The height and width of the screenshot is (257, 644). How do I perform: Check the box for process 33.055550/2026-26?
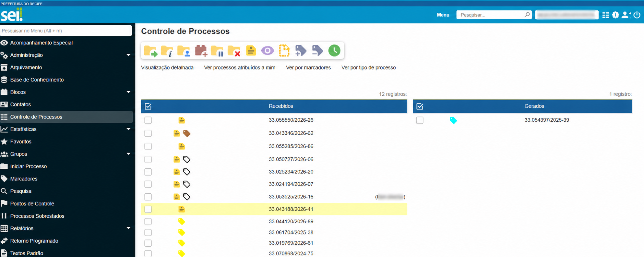point(148,120)
